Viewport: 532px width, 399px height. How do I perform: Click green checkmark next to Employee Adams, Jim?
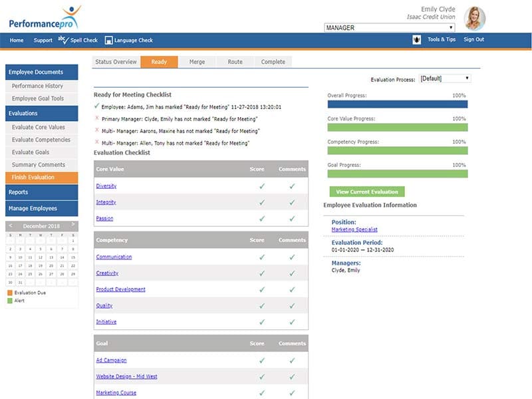click(x=97, y=106)
